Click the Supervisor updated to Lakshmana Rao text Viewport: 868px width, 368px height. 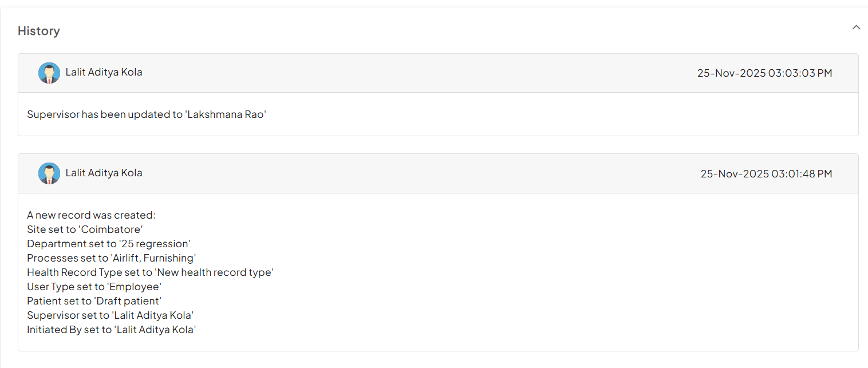click(147, 114)
